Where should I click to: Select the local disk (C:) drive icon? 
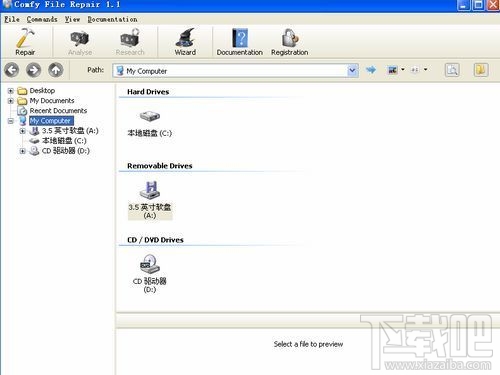pos(150,116)
